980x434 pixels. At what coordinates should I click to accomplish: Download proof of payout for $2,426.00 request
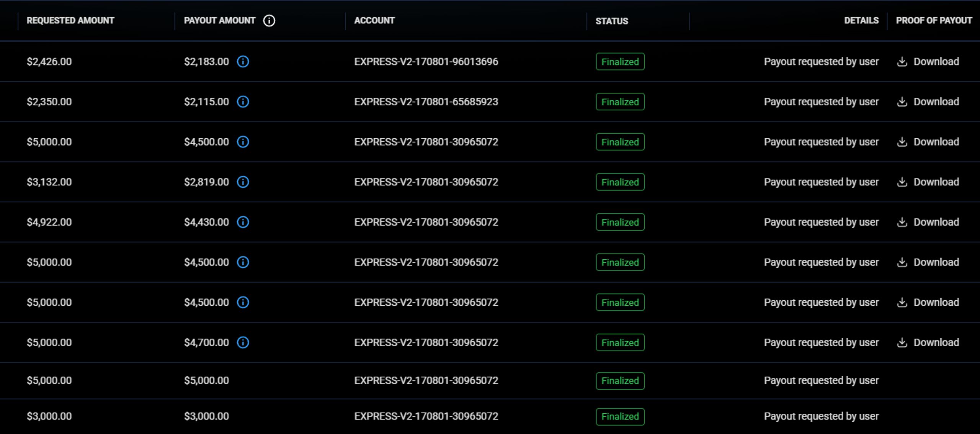(928, 62)
